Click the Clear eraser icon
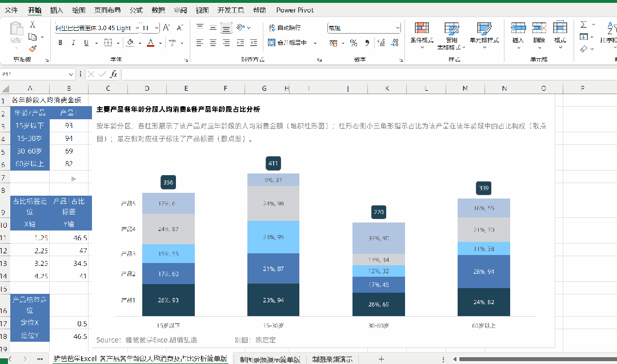Screen dimensions: 617x364 pyautogui.click(x=584, y=48)
